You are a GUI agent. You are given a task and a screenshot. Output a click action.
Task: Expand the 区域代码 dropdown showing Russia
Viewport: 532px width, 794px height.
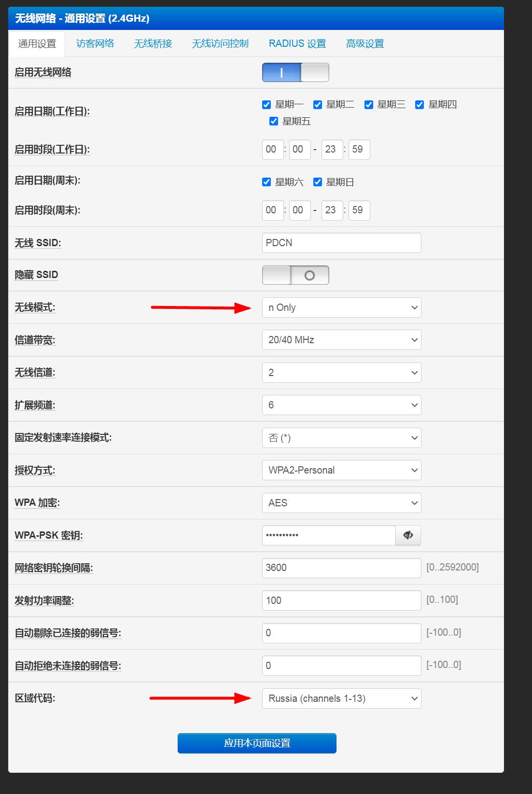coord(341,698)
